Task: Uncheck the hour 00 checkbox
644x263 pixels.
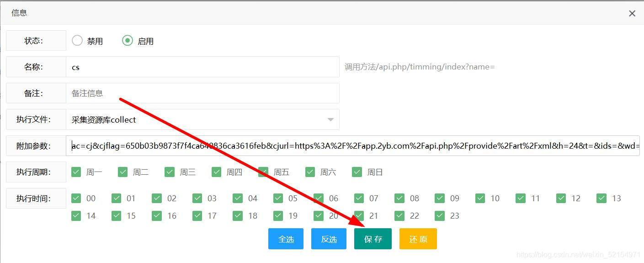Action: click(x=76, y=198)
